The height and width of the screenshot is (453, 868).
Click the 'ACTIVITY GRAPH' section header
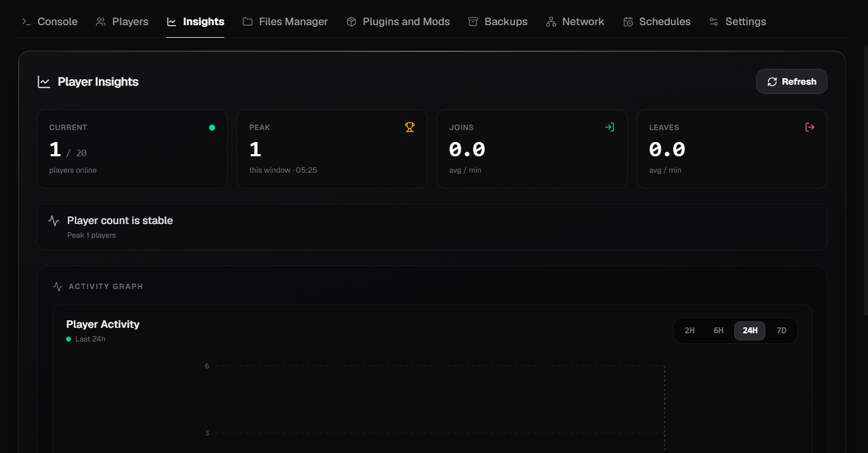point(106,286)
